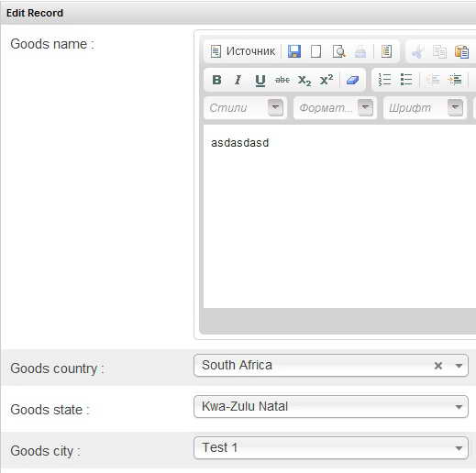
Task: Apply superscript formatting
Action: pos(327,80)
